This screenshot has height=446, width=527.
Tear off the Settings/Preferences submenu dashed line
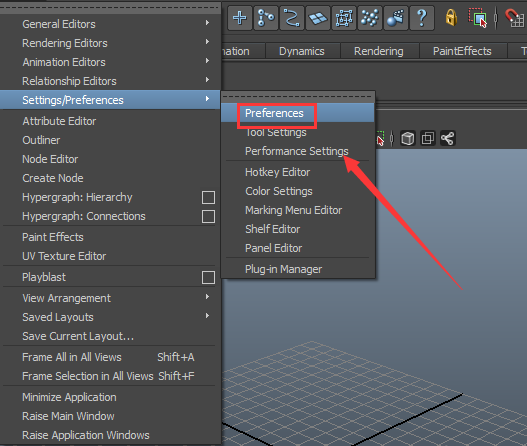[x=298, y=97]
